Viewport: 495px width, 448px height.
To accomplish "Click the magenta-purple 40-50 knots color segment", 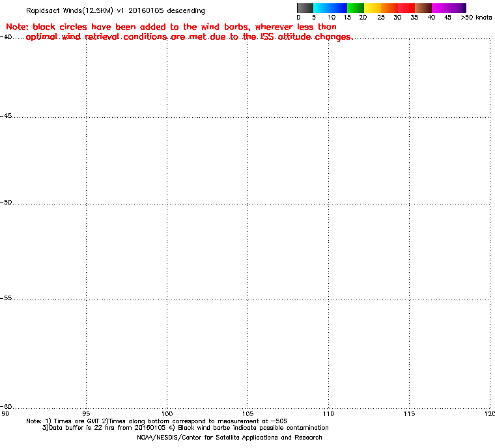I will click(449, 8).
